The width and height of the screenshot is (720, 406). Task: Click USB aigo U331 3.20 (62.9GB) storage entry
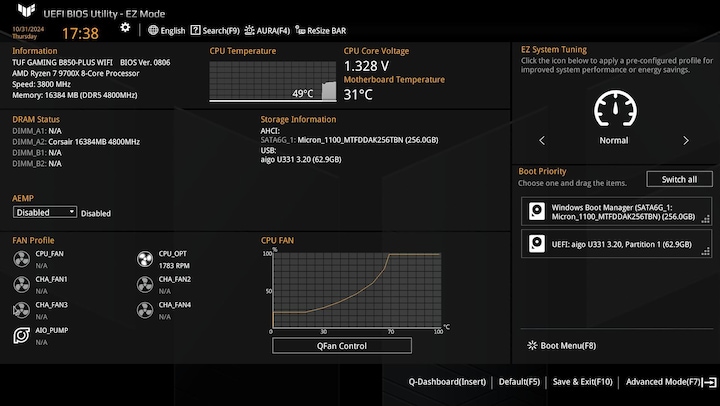(301, 159)
